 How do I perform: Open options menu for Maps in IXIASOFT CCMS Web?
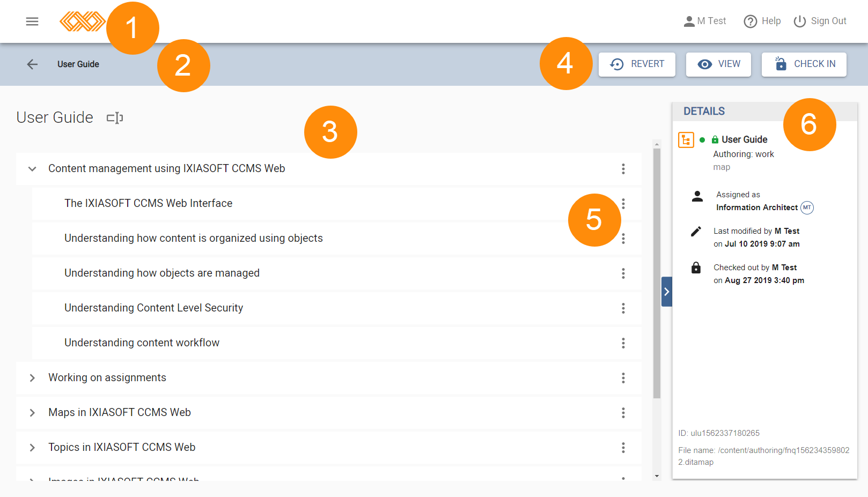[623, 413]
